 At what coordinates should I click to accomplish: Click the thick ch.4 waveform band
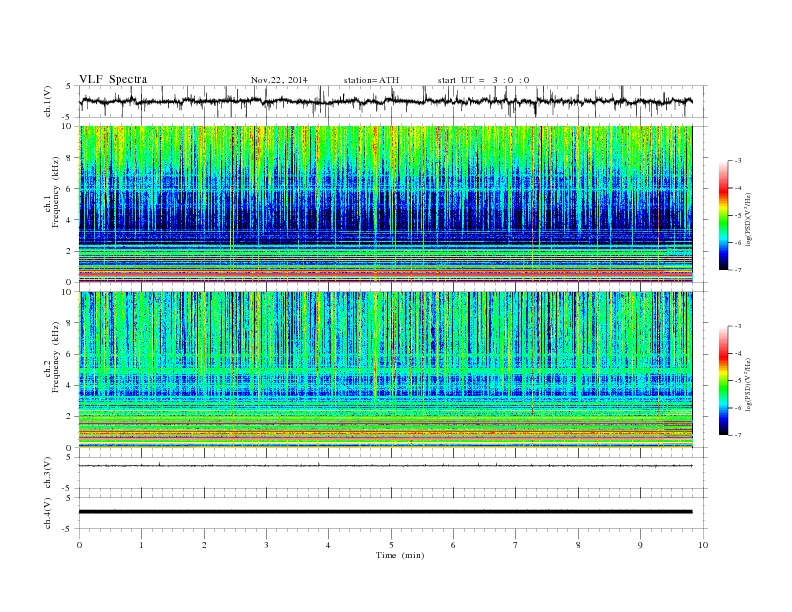click(385, 512)
